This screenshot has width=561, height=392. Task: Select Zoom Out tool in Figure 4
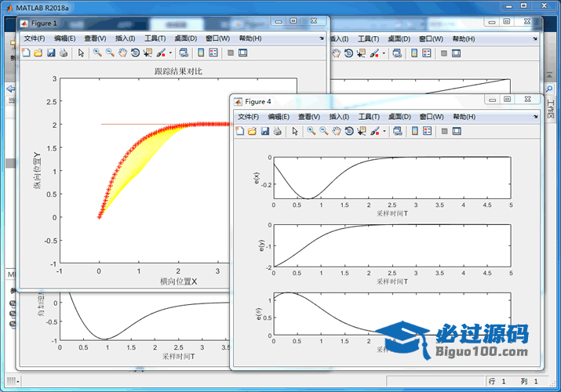[x=323, y=131]
